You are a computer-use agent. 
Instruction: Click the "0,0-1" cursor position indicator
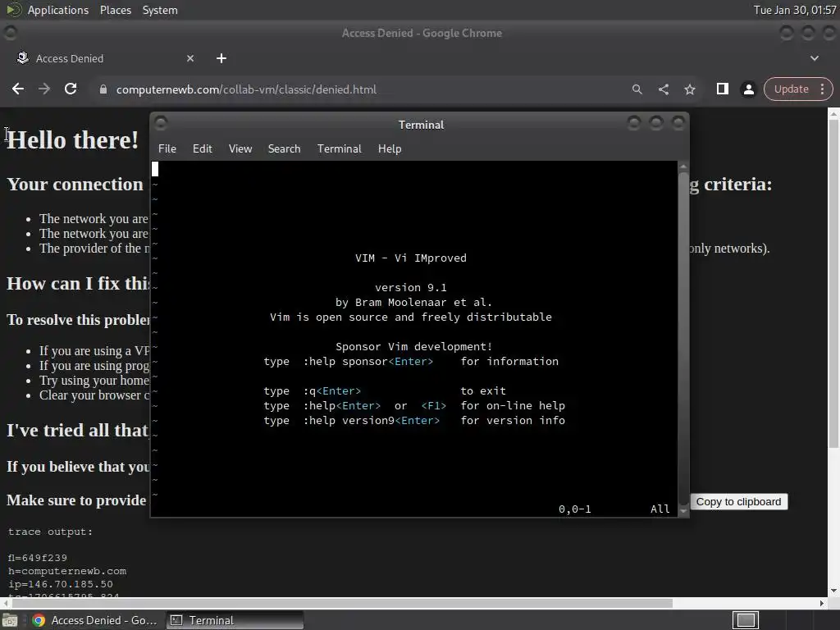(x=575, y=509)
